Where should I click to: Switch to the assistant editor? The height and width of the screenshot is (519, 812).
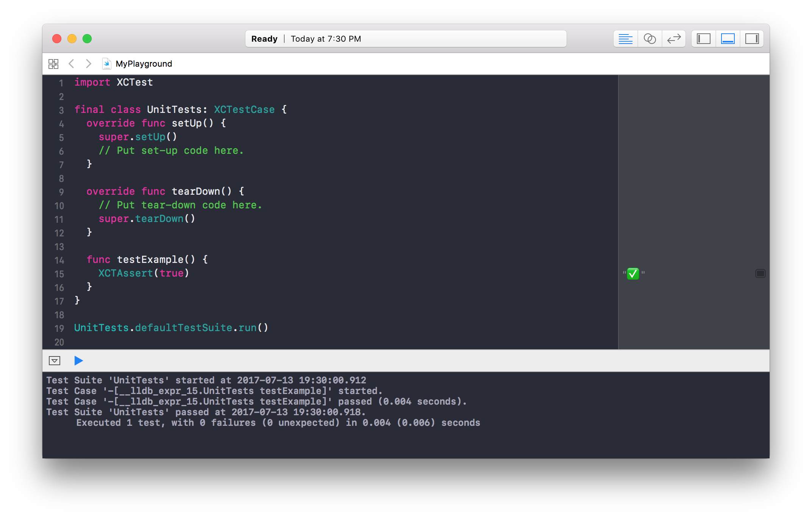pos(650,39)
